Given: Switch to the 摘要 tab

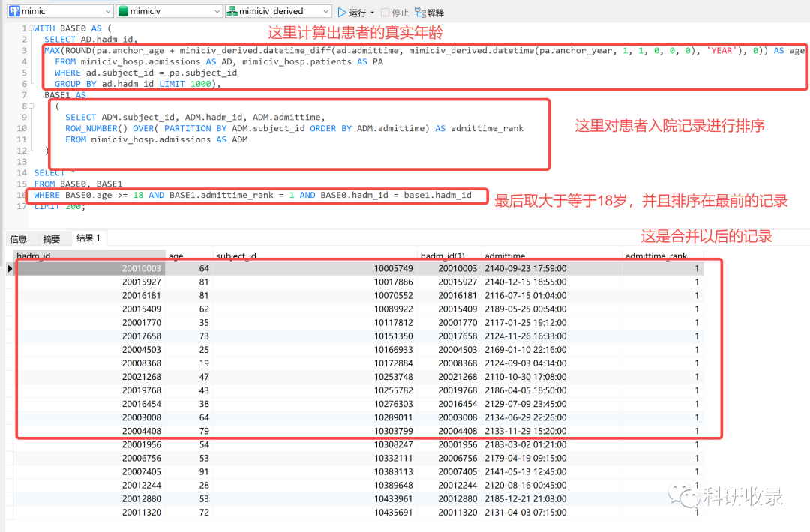Looking at the screenshot, I should [52, 238].
